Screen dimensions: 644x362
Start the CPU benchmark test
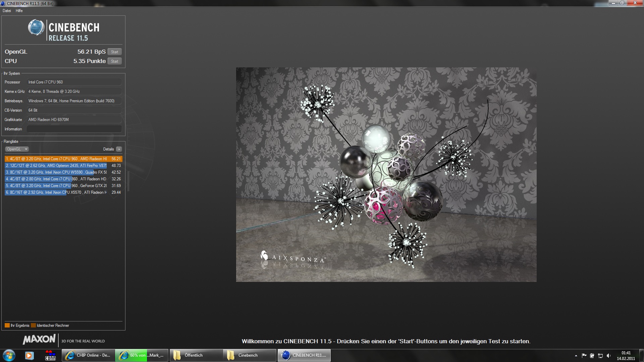click(x=115, y=61)
